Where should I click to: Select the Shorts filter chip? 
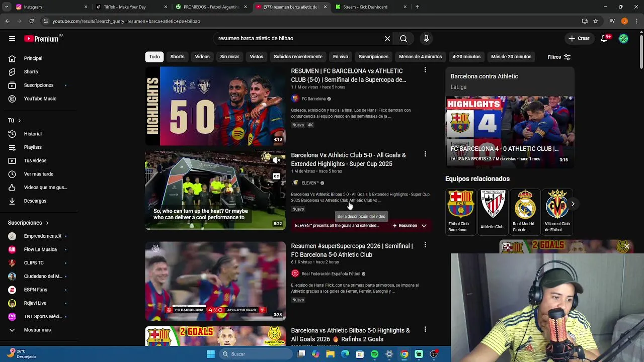click(x=177, y=57)
